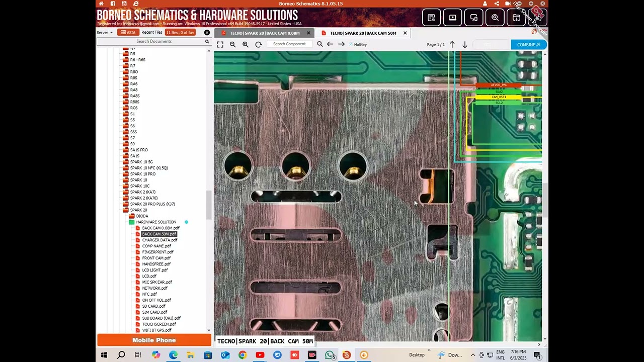
Task: Open the Recent Files tab
Action: (151, 32)
